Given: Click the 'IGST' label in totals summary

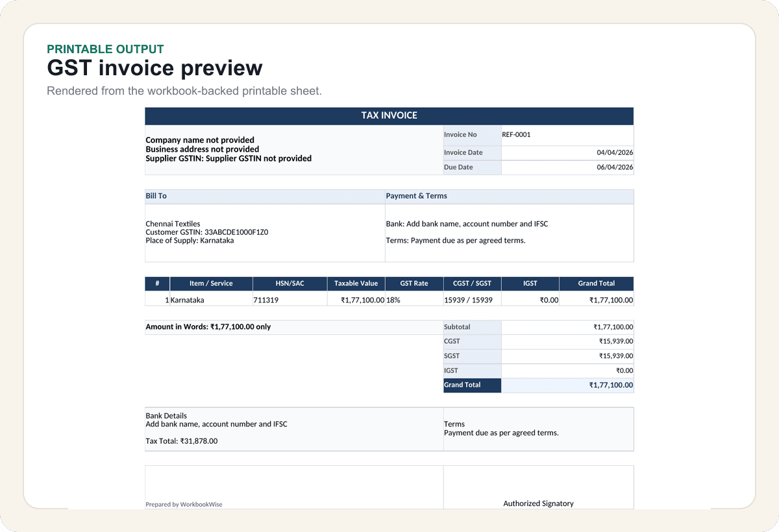Looking at the screenshot, I should tap(472, 370).
